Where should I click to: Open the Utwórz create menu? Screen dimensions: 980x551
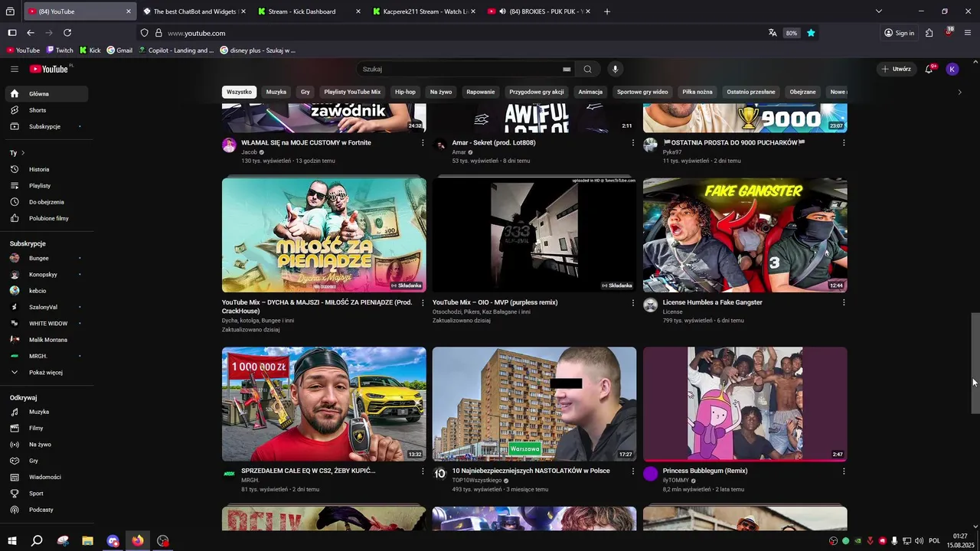click(896, 69)
